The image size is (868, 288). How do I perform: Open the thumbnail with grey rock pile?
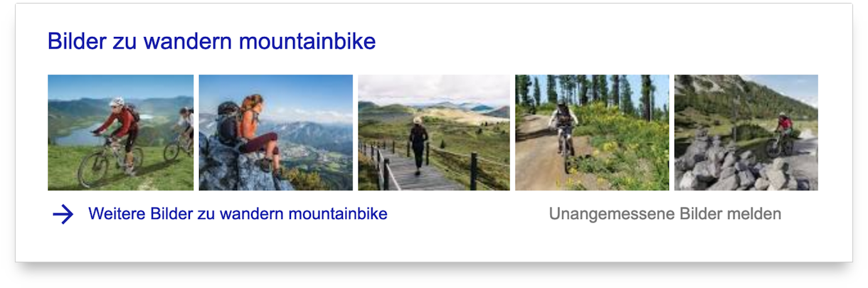click(x=746, y=133)
